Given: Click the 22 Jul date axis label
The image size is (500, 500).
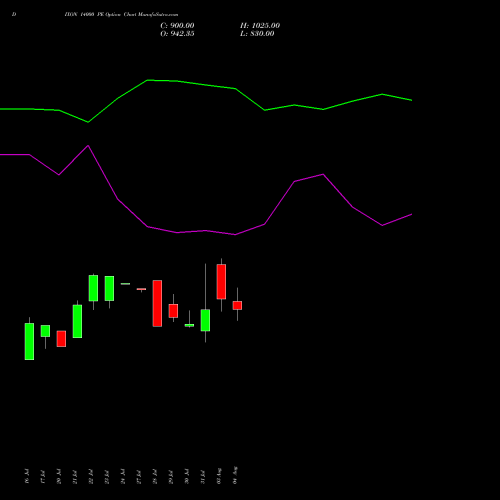Looking at the screenshot, I should (x=91, y=476).
